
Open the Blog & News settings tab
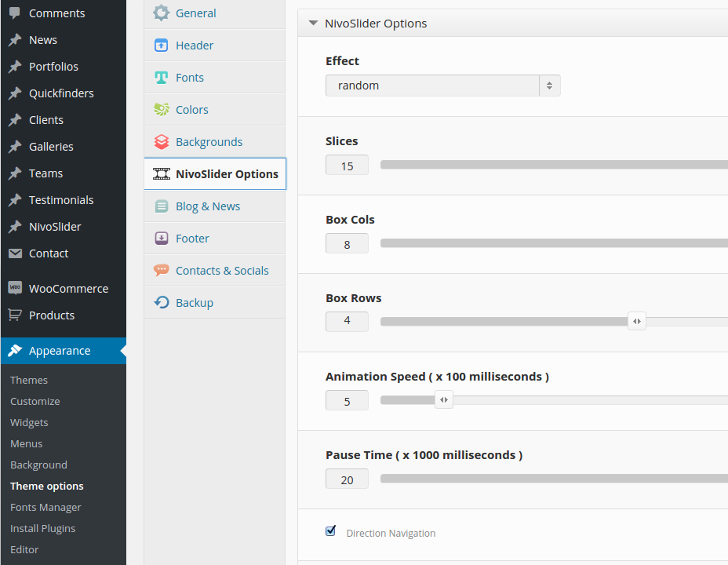pos(208,206)
